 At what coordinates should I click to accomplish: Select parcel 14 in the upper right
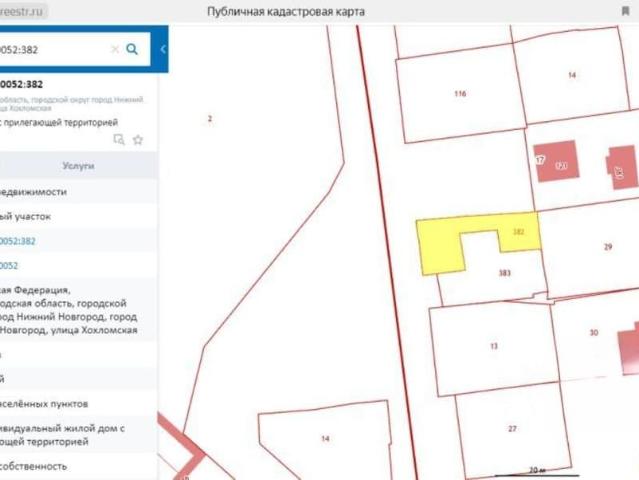point(572,75)
